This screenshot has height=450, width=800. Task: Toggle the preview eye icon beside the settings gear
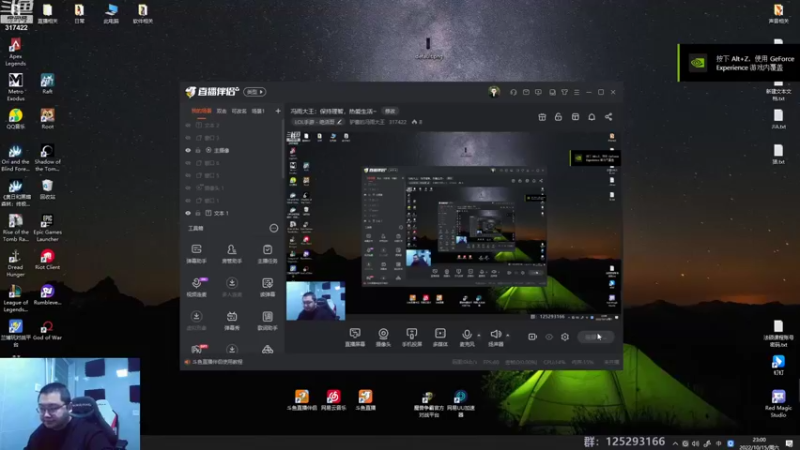[x=549, y=337]
